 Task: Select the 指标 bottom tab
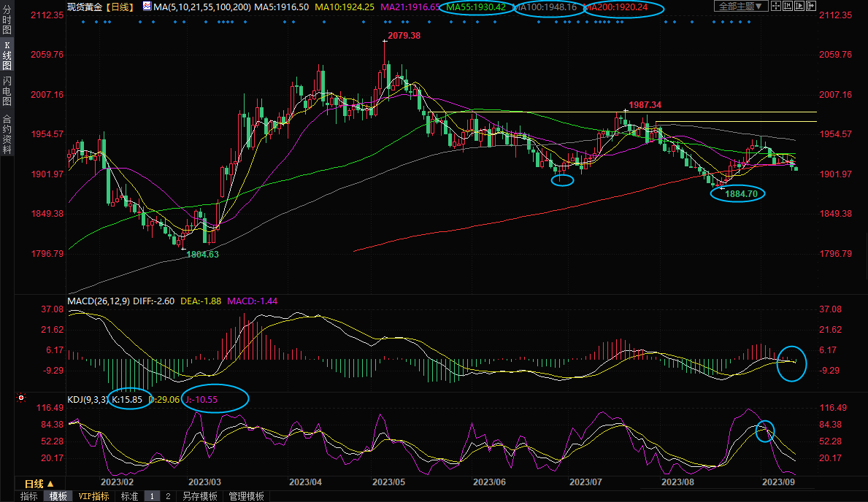pyautogui.click(x=28, y=496)
